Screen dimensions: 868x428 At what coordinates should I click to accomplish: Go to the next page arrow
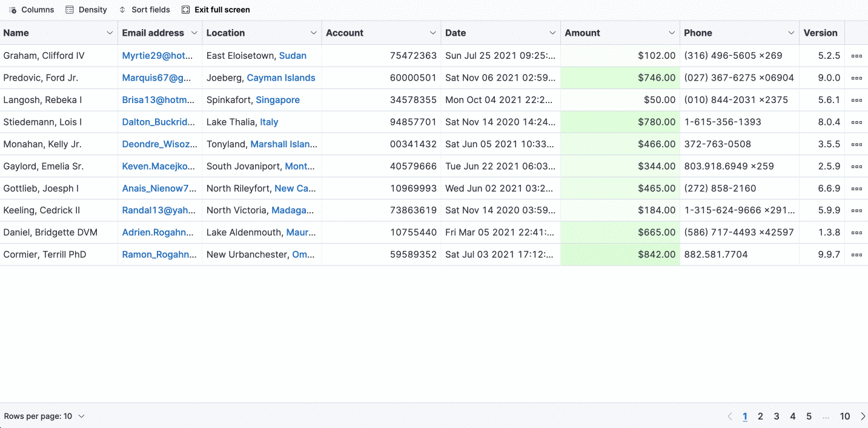(x=863, y=416)
